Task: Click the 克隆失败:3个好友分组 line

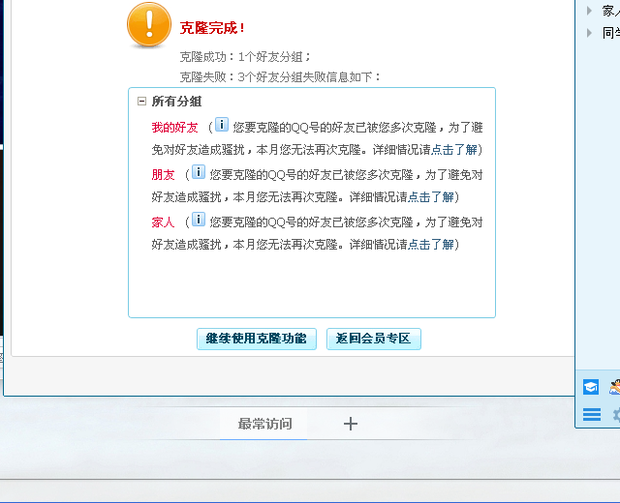Action: [280, 77]
